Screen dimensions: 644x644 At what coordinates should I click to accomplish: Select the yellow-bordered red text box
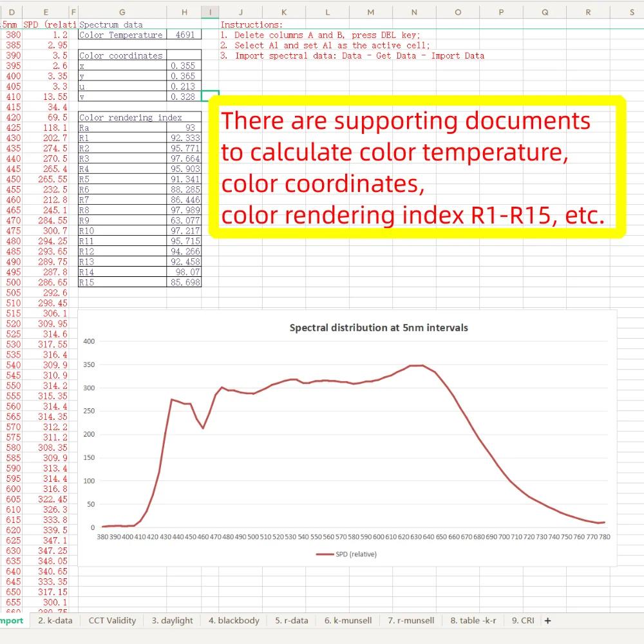tap(417, 167)
